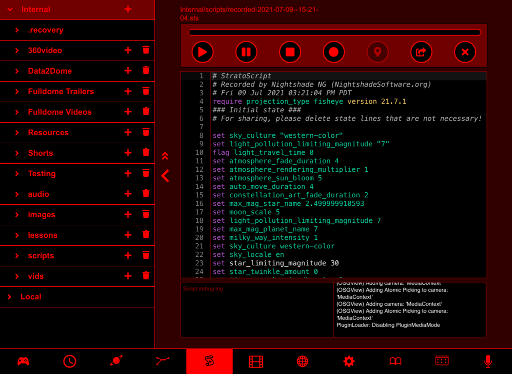Delete the vids folder
512x374 pixels.
coord(146,276)
